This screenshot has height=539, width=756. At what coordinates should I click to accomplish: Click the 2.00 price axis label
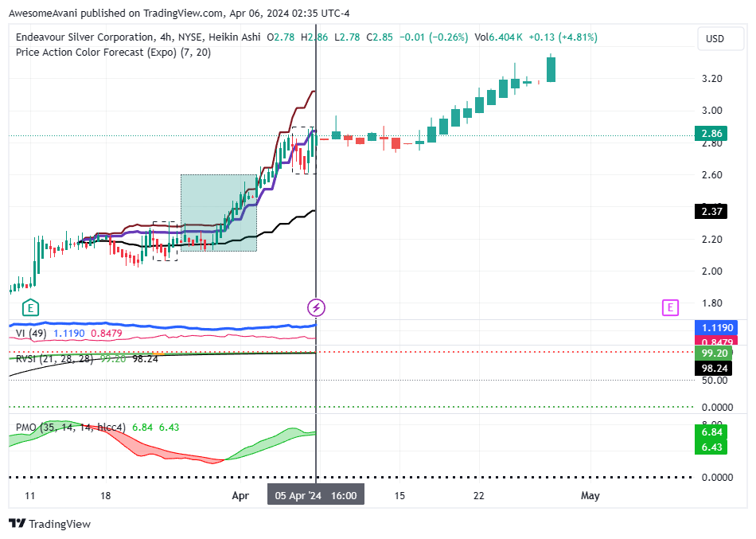(711, 271)
